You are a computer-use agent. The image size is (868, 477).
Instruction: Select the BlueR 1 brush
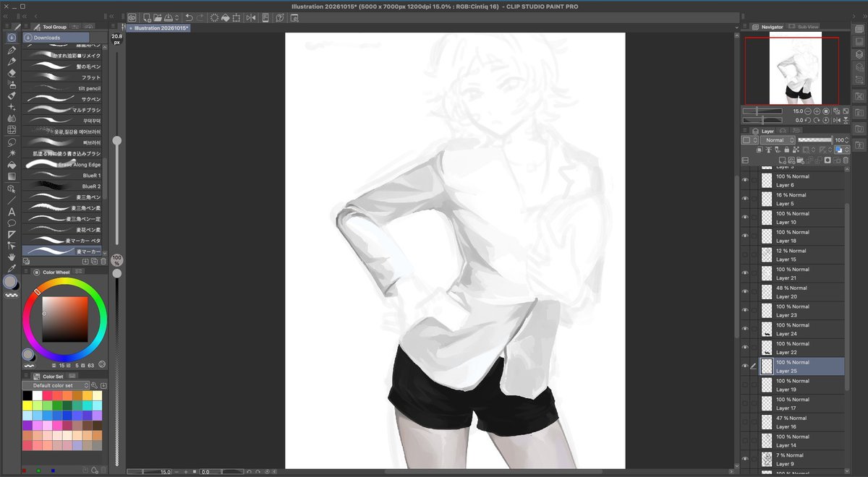pos(61,176)
